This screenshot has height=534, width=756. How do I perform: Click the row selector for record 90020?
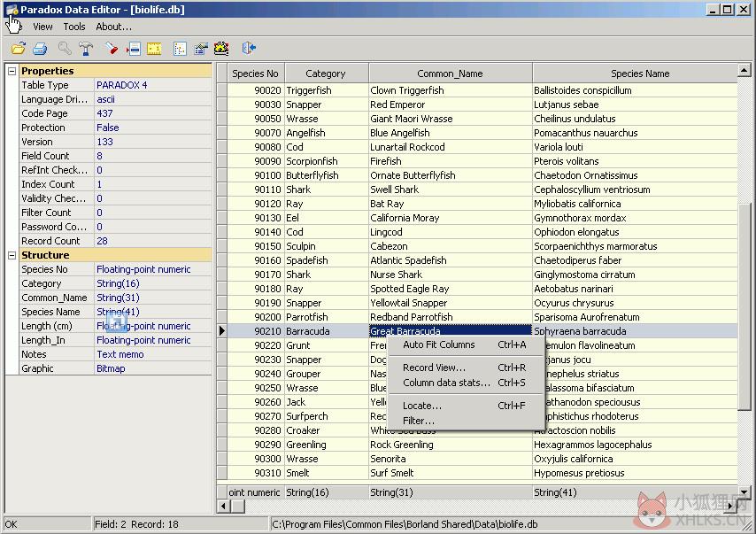222,90
